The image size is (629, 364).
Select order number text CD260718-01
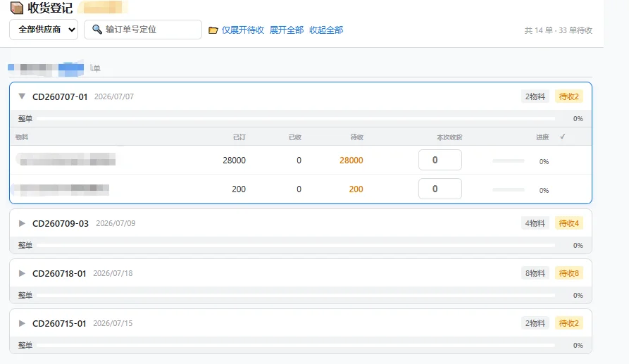[x=59, y=273]
